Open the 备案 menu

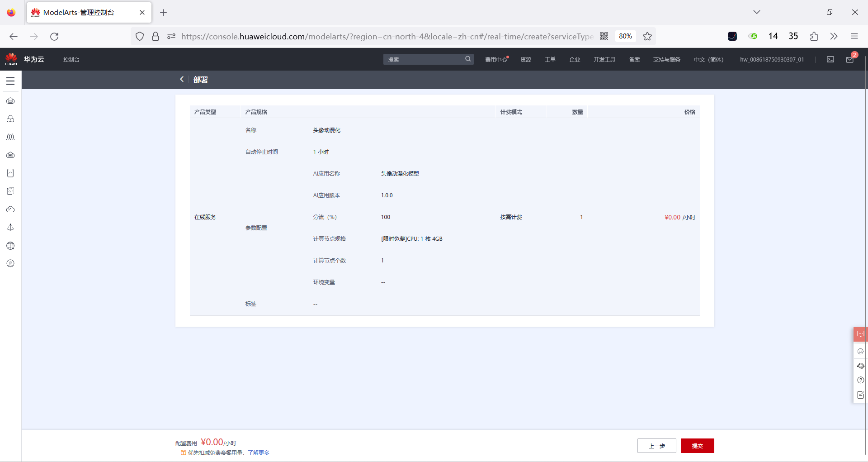coord(634,59)
